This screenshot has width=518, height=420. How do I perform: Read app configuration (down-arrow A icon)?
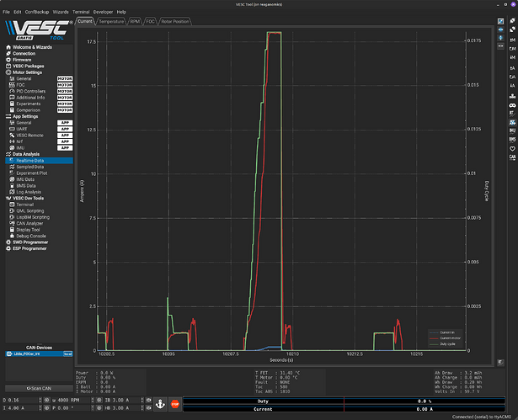512,68
